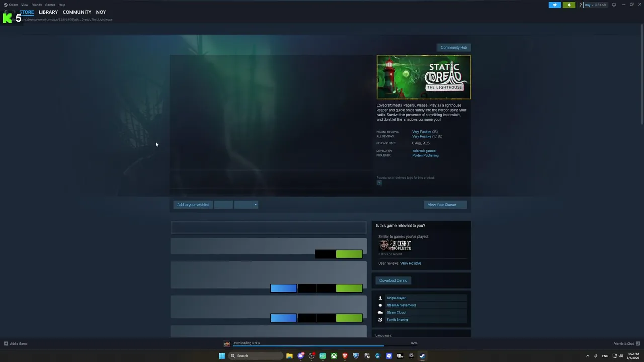The height and width of the screenshot is (362, 644).
Task: Click the Steam taskbar icon
Action: (x=422, y=356)
